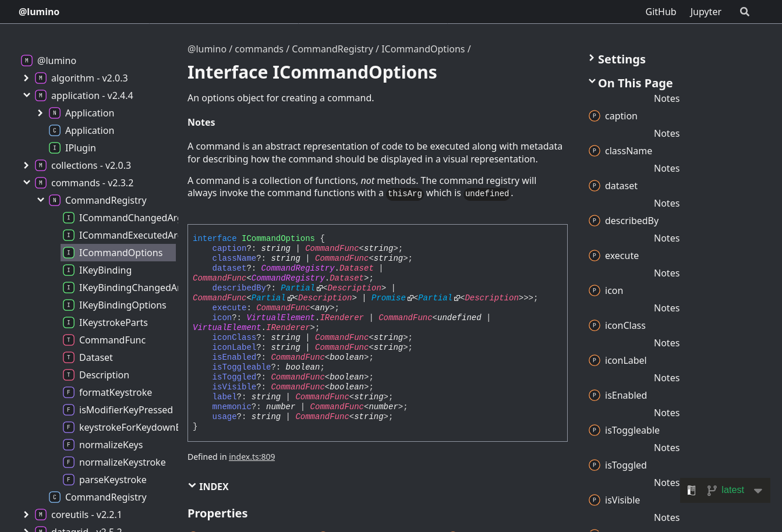Click the collections module icon
Screen dimensions: 782x532
tap(40, 165)
